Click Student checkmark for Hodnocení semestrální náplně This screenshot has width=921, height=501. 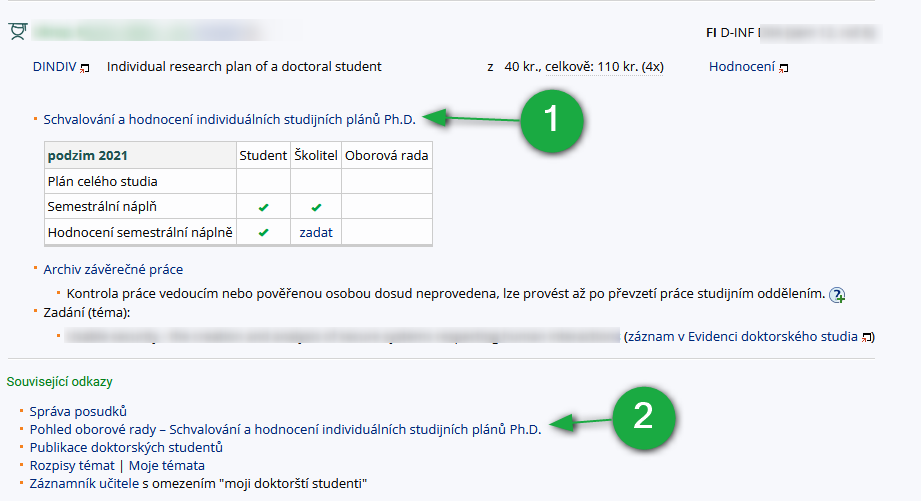tap(263, 232)
